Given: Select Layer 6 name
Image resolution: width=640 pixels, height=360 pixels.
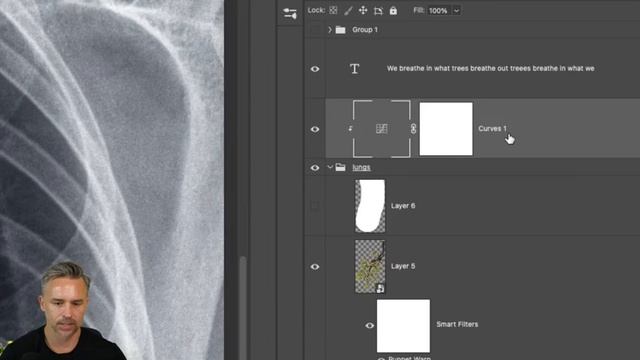Looking at the screenshot, I should [403, 206].
